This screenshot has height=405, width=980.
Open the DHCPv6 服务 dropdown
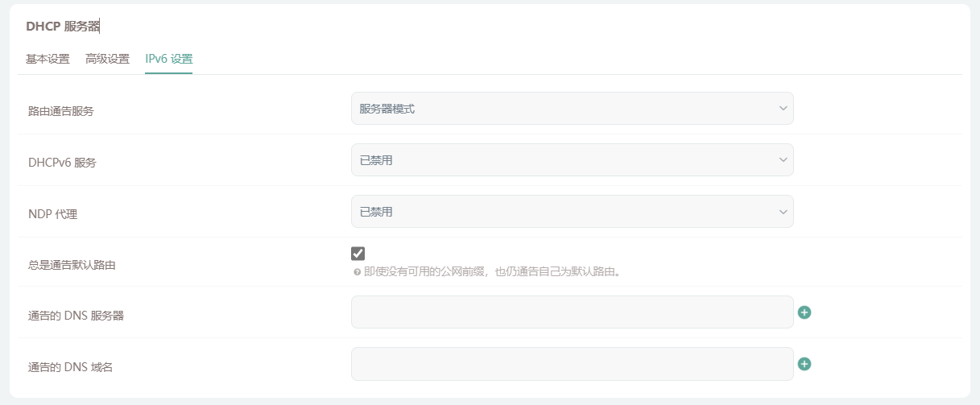coord(572,160)
